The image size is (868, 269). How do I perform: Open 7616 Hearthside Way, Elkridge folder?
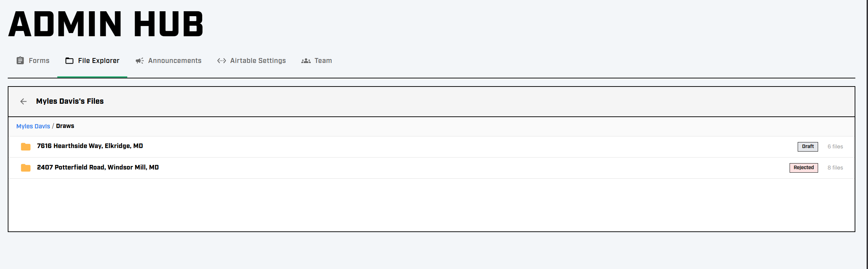90,146
